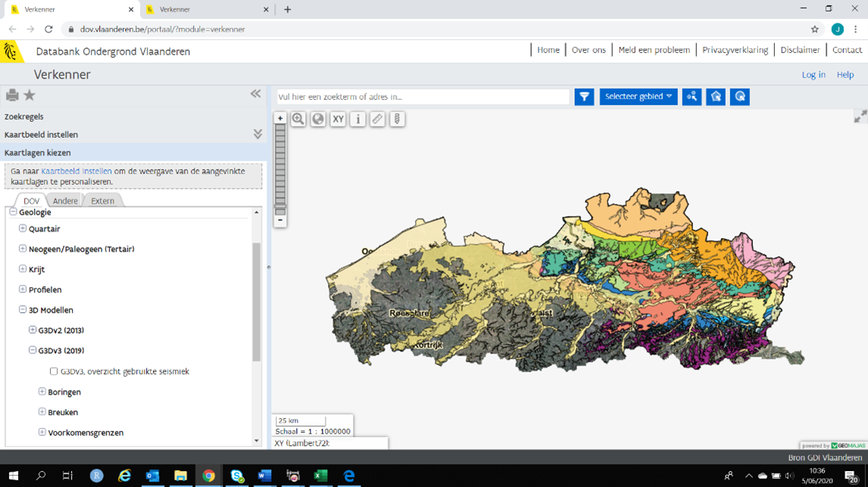Switch to the Extern tab
The width and height of the screenshot is (868, 487).
pos(102,201)
